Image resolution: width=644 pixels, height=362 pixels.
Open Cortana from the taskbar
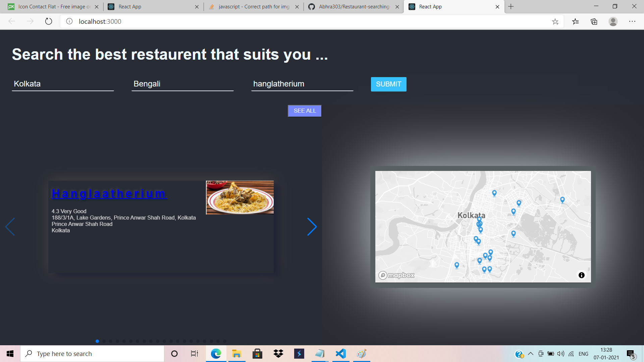point(174,354)
